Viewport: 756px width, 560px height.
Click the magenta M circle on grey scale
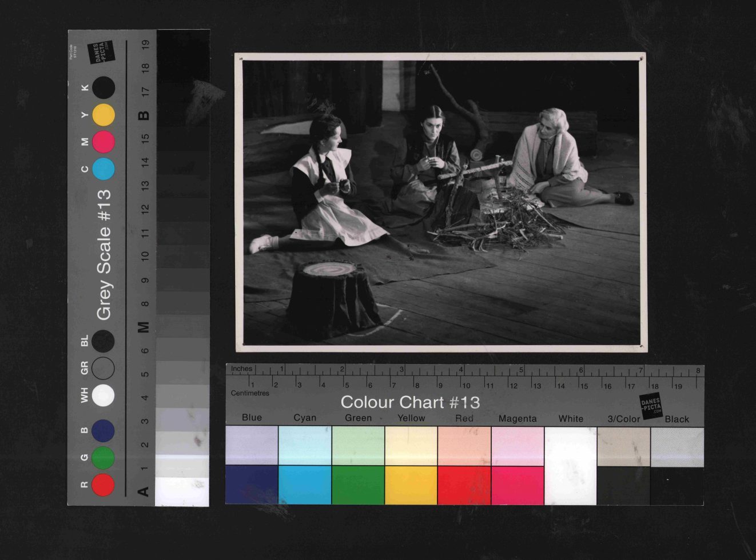(104, 142)
